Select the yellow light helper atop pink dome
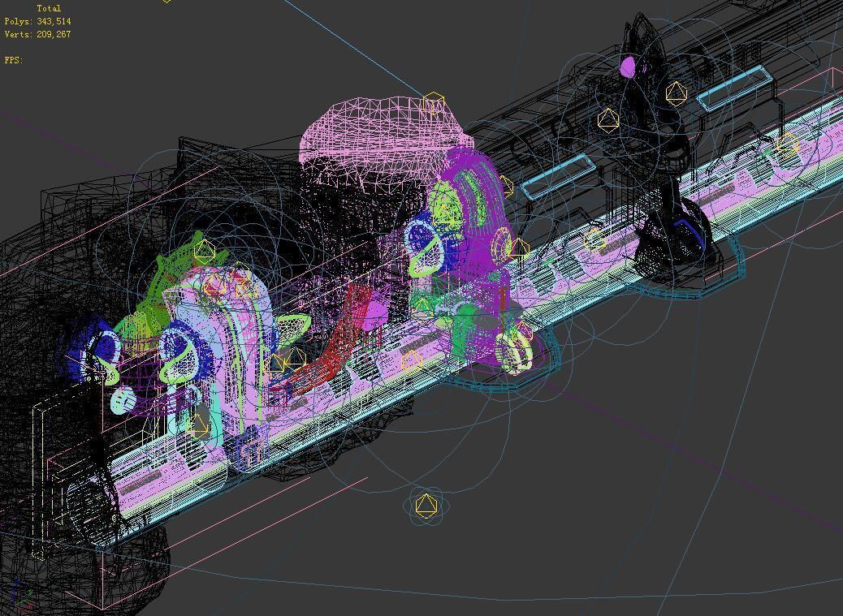 [x=434, y=104]
